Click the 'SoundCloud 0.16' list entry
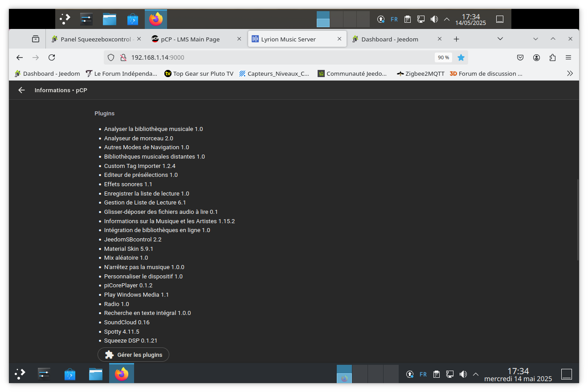This screenshot has height=392, width=588. 127,322
